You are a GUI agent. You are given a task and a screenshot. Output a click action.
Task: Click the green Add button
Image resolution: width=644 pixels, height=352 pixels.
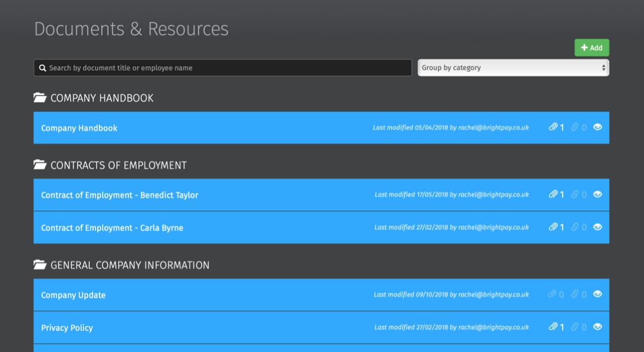pyautogui.click(x=592, y=48)
